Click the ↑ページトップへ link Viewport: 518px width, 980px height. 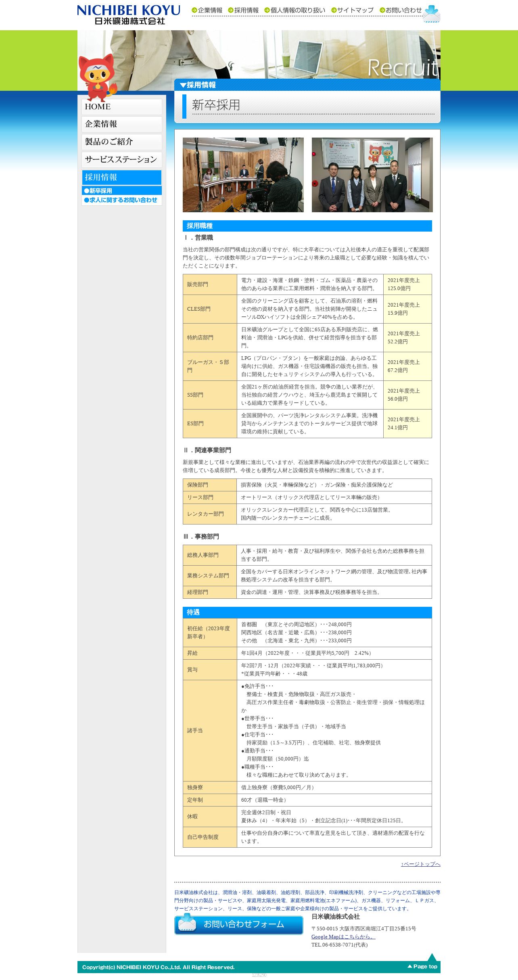coord(420,864)
